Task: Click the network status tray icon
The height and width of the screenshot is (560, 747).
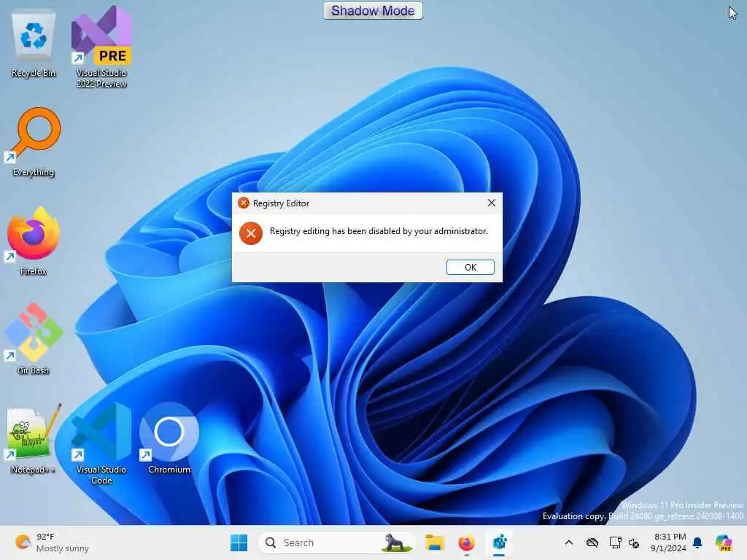Action: pos(615,542)
